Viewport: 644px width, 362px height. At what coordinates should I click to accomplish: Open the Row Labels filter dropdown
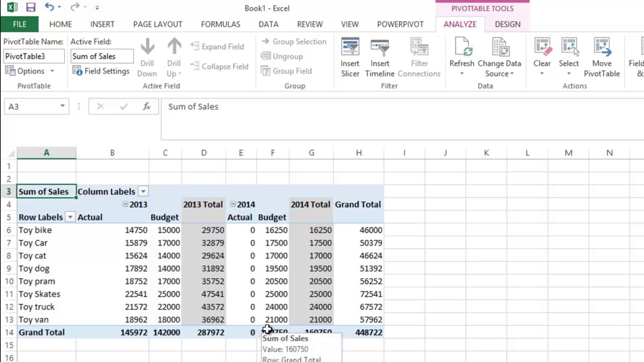(70, 217)
